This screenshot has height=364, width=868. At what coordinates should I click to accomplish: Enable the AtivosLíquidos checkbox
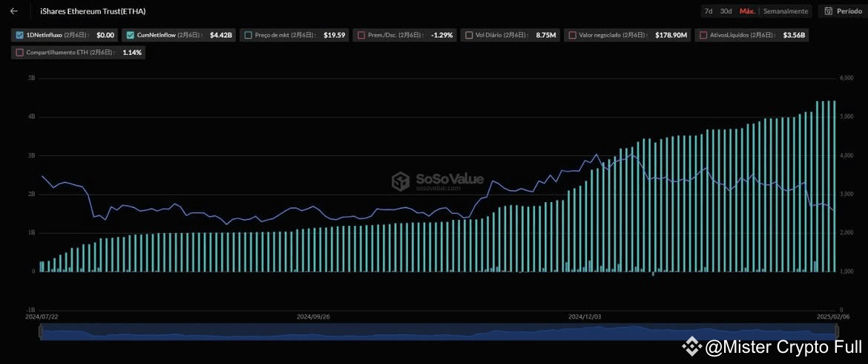click(x=703, y=35)
